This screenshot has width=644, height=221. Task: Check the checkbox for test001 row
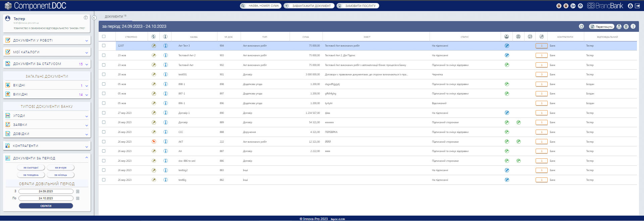pyautogui.click(x=104, y=74)
